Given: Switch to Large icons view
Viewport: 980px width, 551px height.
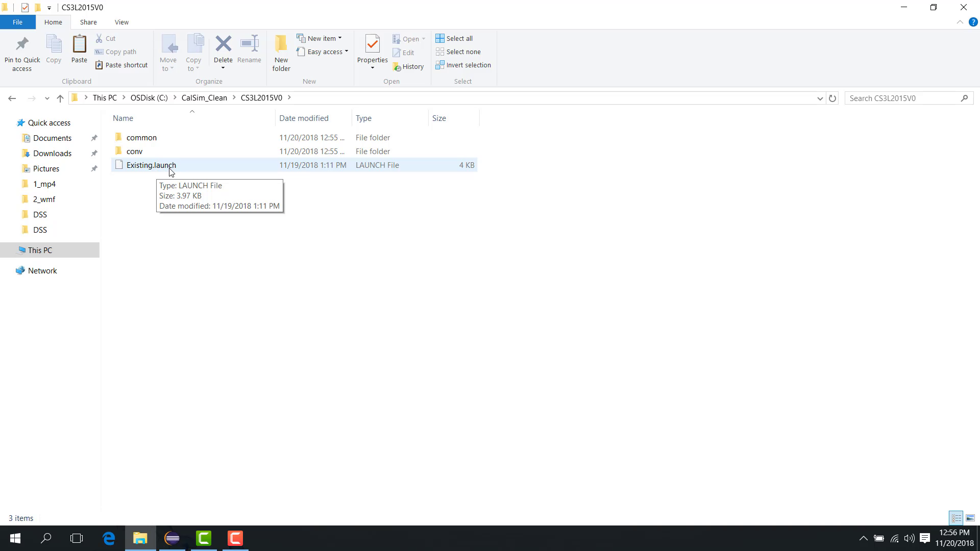Looking at the screenshot, I should tap(970, 518).
